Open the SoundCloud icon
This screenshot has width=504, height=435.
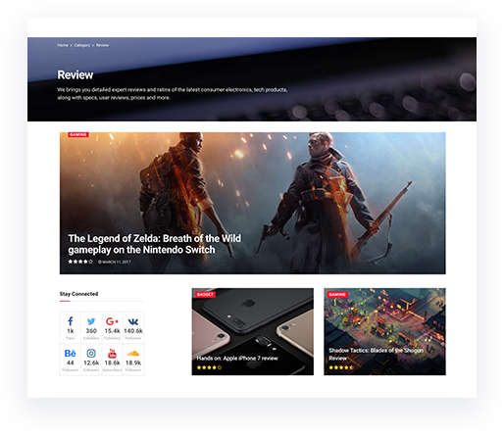click(x=133, y=354)
